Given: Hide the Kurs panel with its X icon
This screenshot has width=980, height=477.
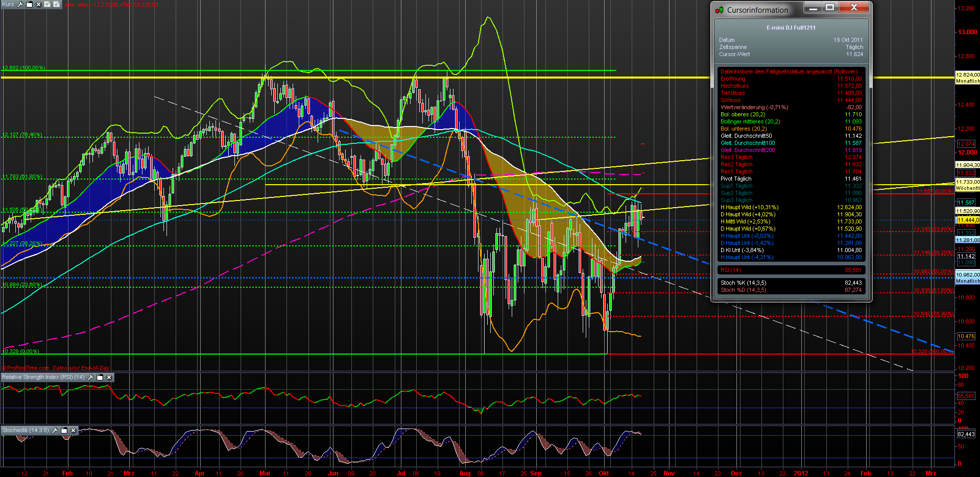Looking at the screenshot, I should 38,5.
